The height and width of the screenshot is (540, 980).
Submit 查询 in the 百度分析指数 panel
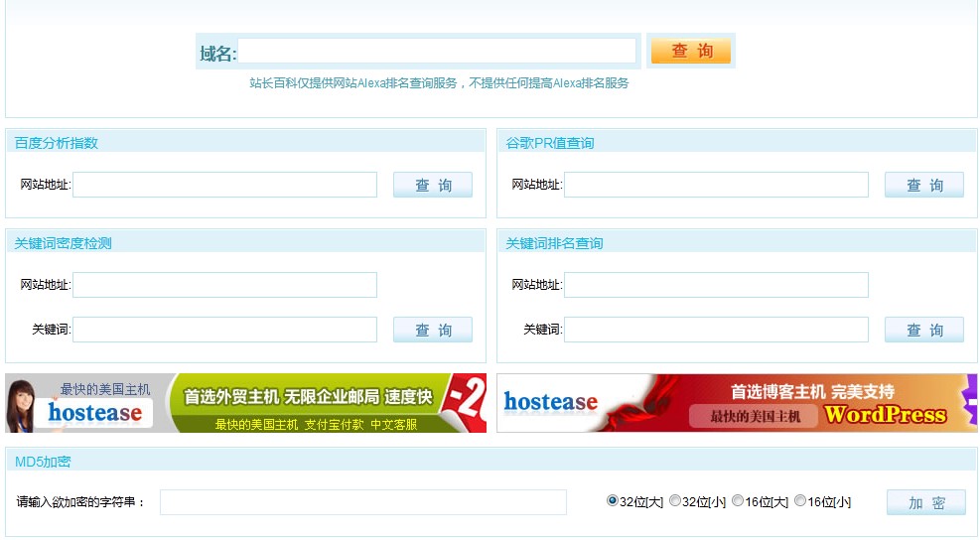[433, 185]
